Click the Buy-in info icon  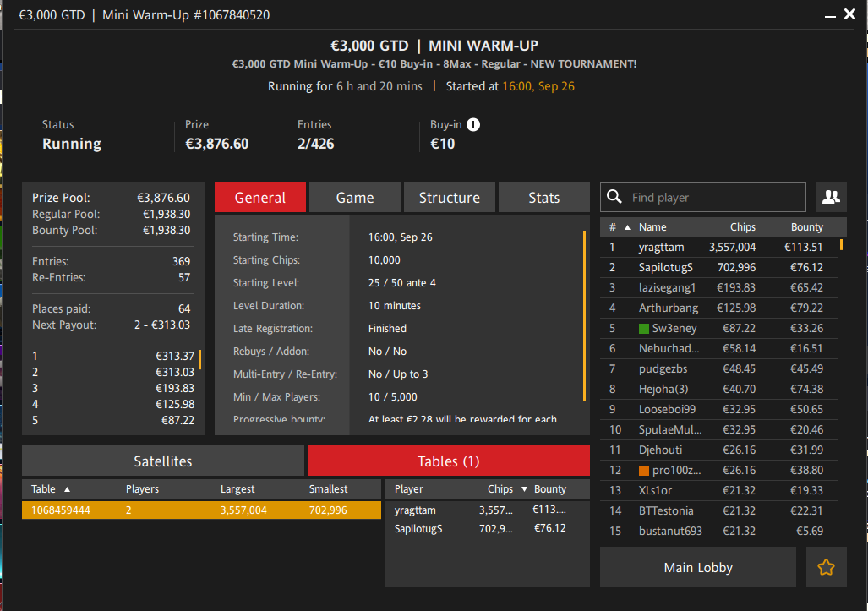472,124
